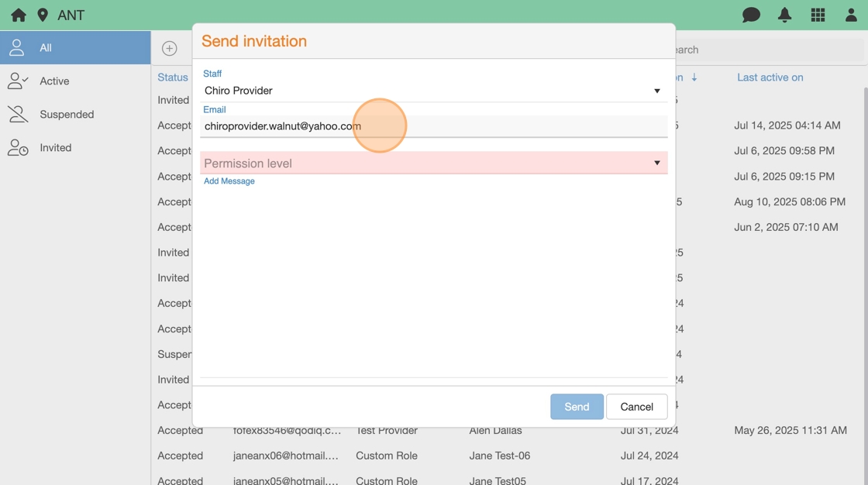Open the apps grid menu
868x485 pixels.
click(x=818, y=15)
